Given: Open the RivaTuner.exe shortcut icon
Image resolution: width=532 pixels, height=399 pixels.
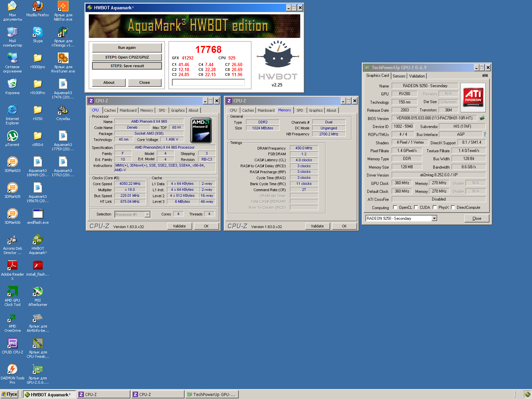Looking at the screenshot, I should [63, 63].
